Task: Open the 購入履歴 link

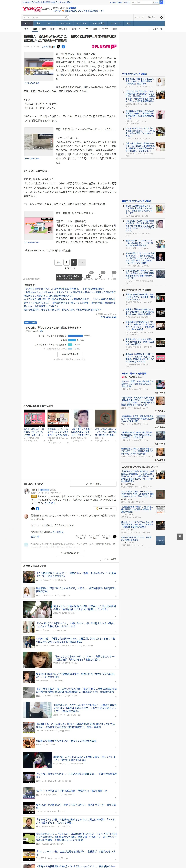Action: (x=152, y=17)
